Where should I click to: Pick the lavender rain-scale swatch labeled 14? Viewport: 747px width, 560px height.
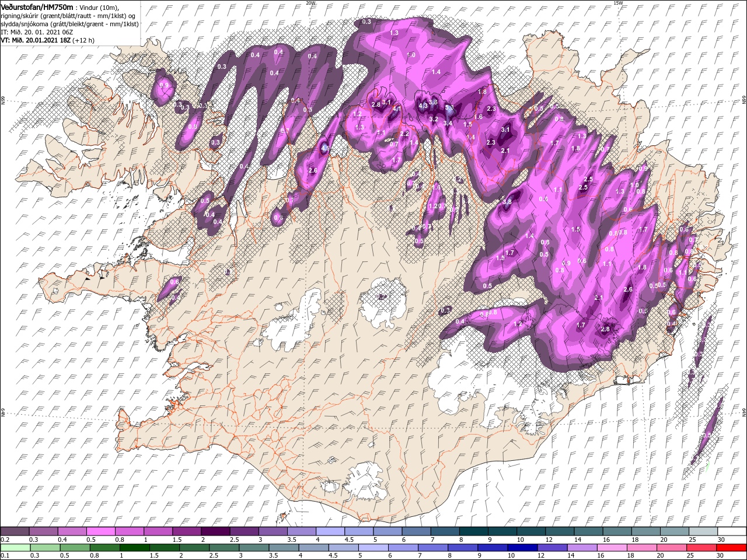[x=581, y=548]
